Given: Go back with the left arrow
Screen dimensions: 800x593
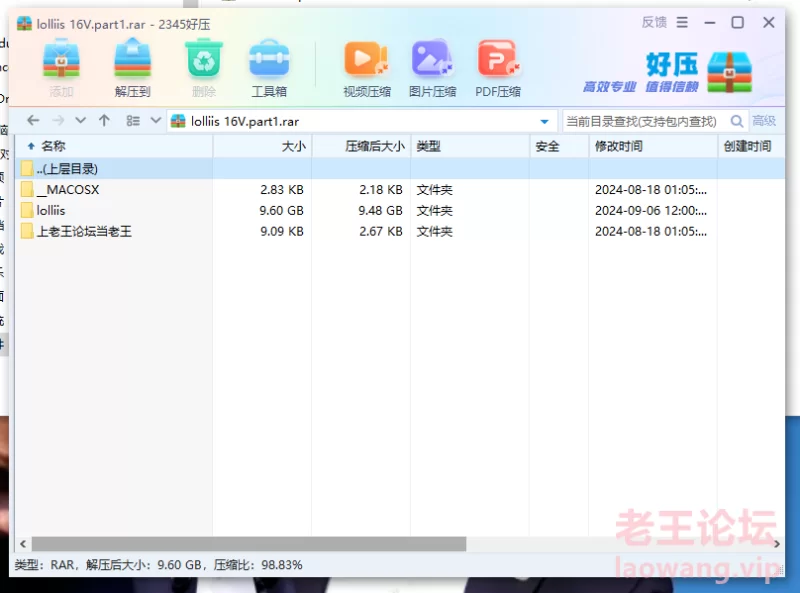Looking at the screenshot, I should (x=33, y=120).
